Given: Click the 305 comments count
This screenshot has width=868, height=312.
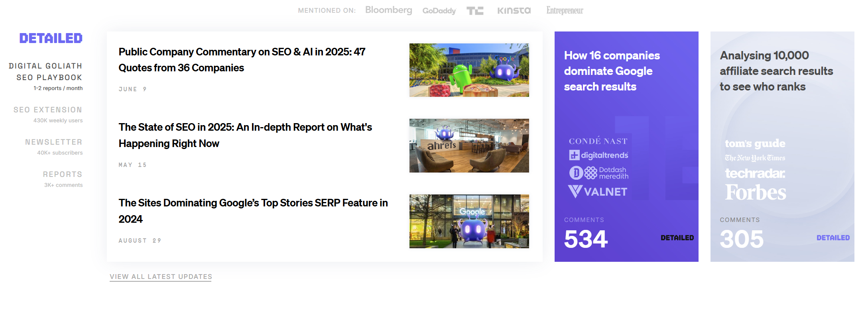Looking at the screenshot, I should pyautogui.click(x=742, y=239).
